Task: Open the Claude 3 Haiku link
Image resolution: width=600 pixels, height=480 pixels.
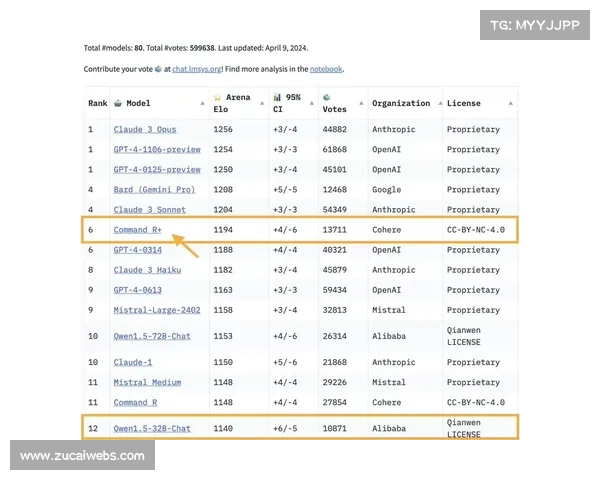Action: coord(148,269)
